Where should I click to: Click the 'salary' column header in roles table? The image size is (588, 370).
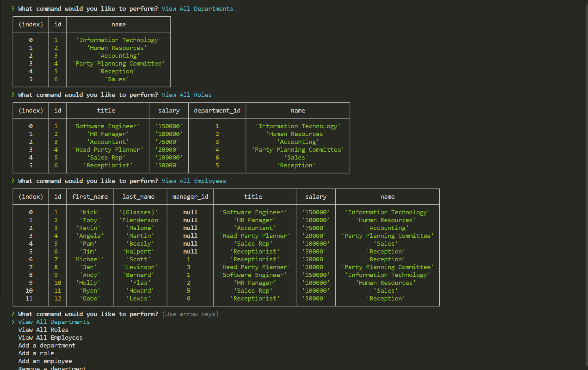pyautogui.click(x=169, y=110)
